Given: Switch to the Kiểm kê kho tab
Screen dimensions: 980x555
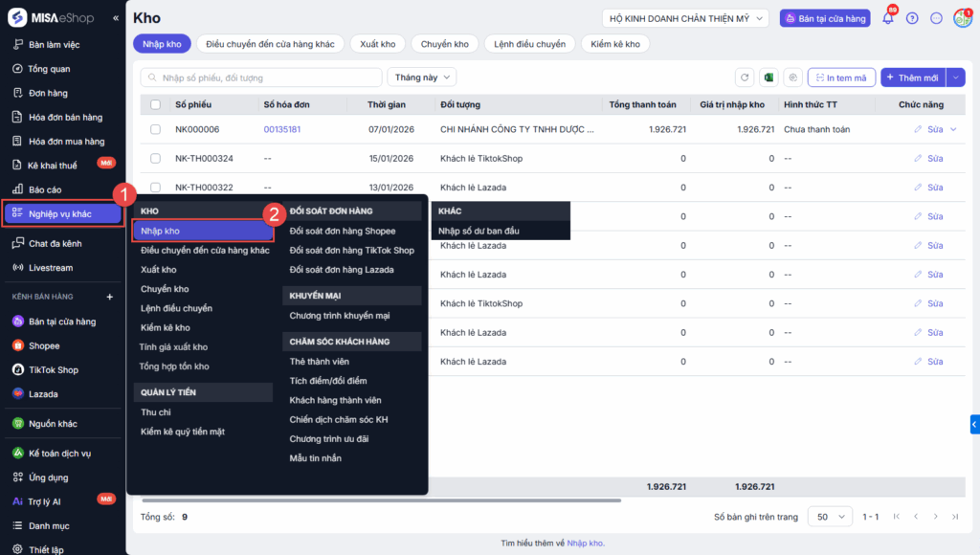Looking at the screenshot, I should [x=615, y=44].
